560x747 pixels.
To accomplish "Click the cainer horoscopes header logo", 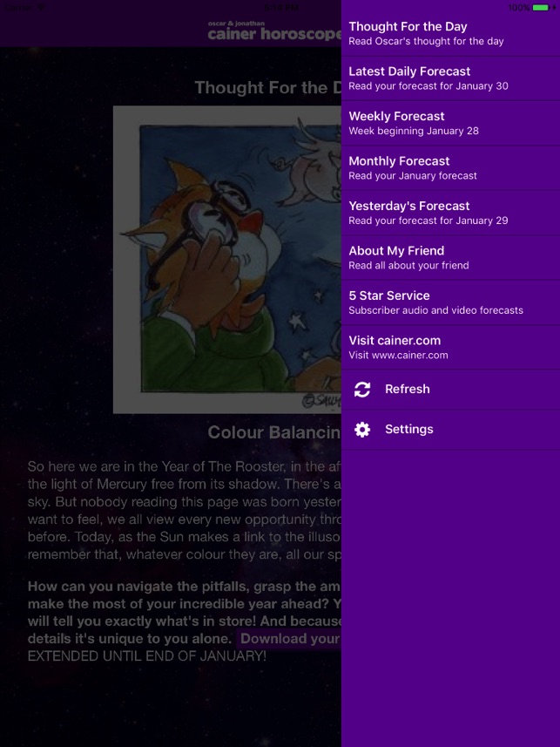I will pyautogui.click(x=274, y=31).
